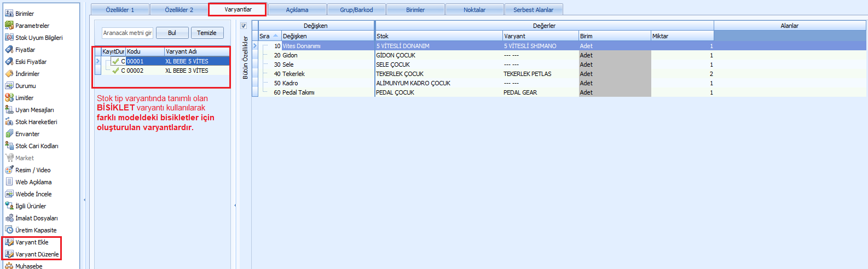Open Uyarı Mesajları in the sidebar
This screenshot has width=868, height=269.
coord(34,110)
